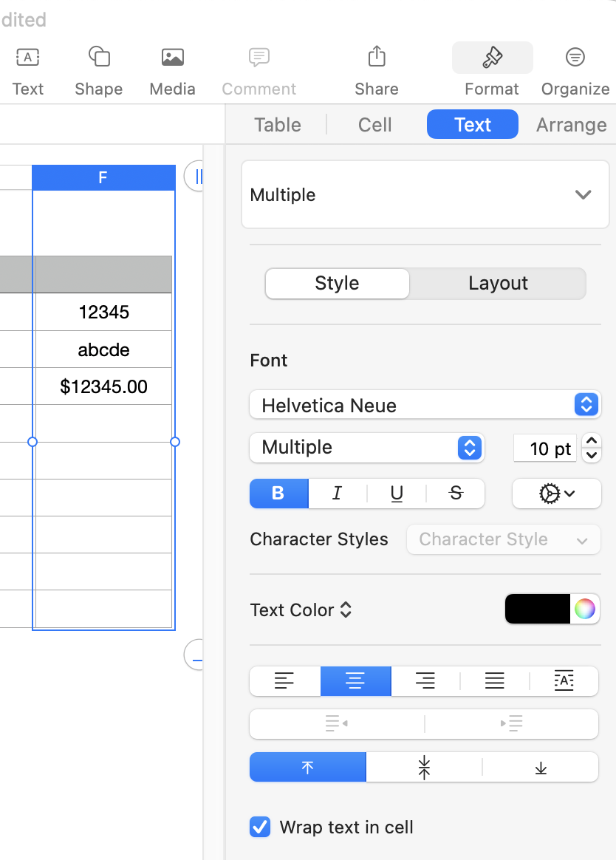Enable italic formatting
This screenshot has width=616, height=860.
(338, 494)
